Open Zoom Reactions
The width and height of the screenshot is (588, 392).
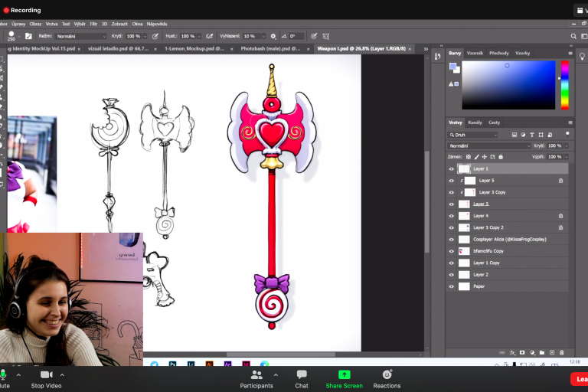[387, 378]
